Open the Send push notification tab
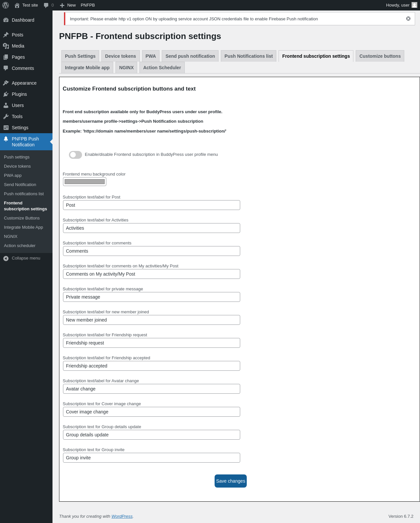 pyautogui.click(x=190, y=56)
